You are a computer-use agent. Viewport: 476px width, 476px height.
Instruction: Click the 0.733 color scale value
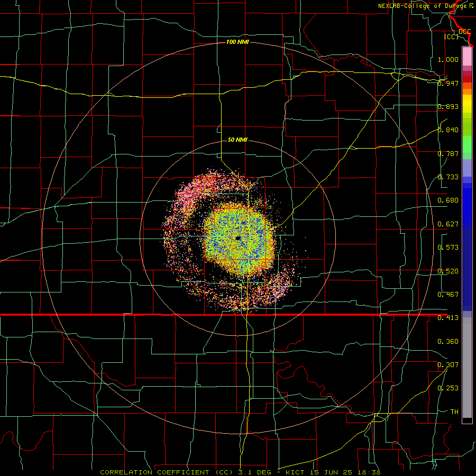click(448, 177)
